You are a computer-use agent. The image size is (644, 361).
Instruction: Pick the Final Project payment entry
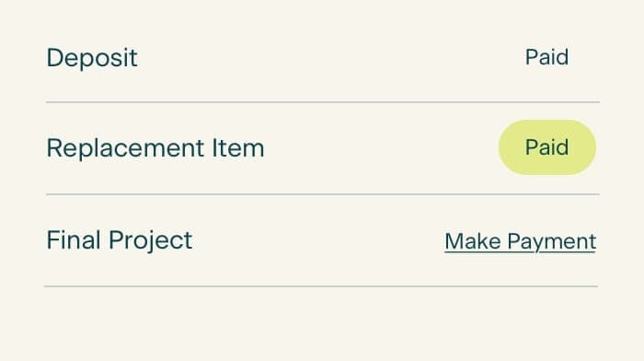322,240
